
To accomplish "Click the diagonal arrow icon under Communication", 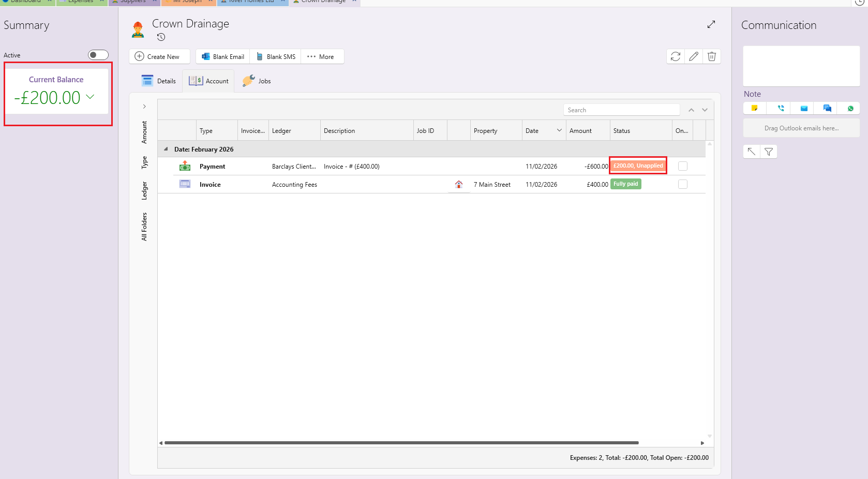I will 752,152.
